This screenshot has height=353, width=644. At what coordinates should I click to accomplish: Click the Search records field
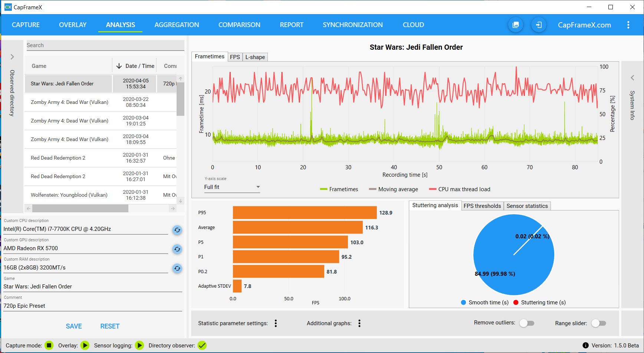coord(105,45)
